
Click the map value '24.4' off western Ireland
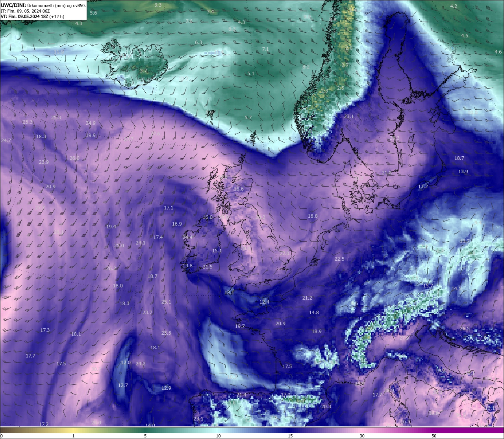(187, 237)
